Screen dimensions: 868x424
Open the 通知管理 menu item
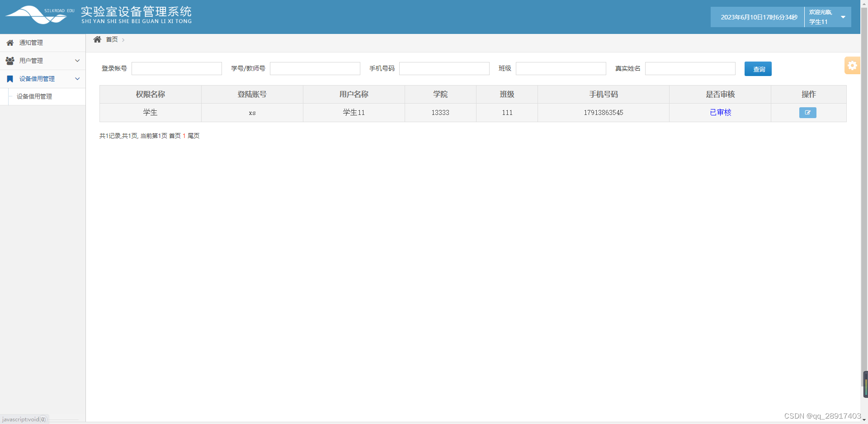[x=42, y=43]
